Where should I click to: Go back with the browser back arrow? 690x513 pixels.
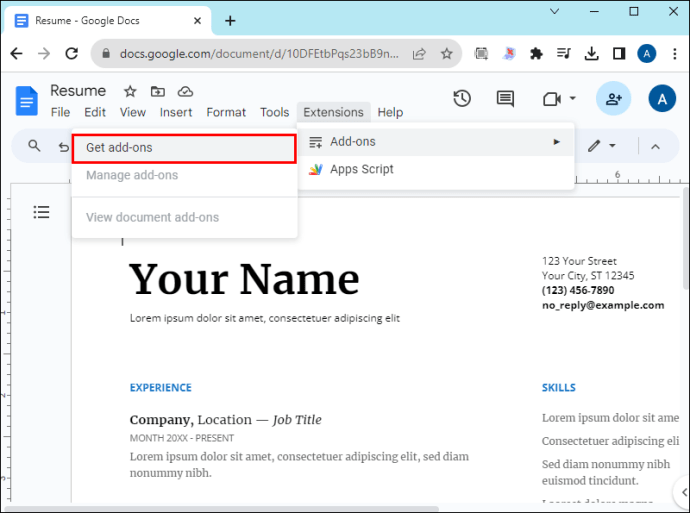(x=16, y=54)
